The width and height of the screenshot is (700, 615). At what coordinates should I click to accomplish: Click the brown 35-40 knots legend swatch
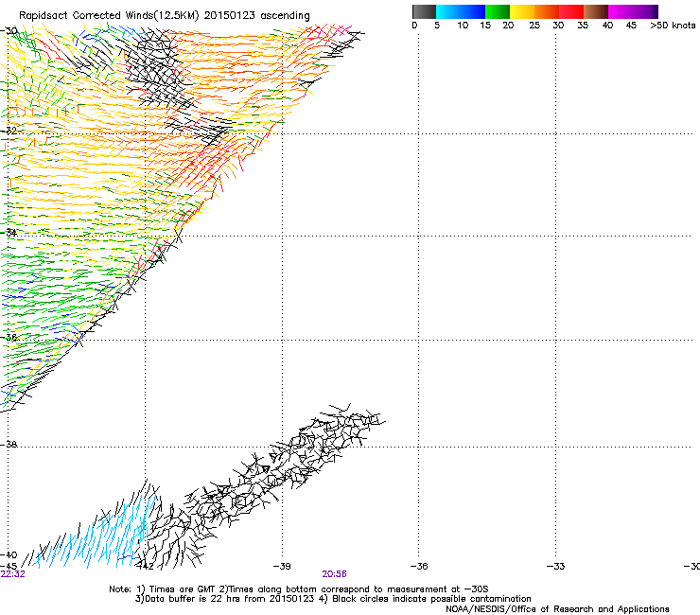596,11
